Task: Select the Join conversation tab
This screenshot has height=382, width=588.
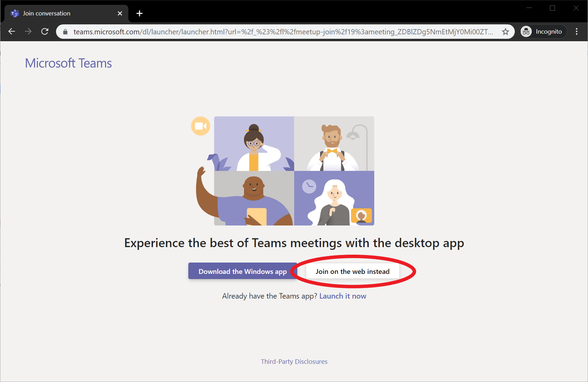Action: 55,13
